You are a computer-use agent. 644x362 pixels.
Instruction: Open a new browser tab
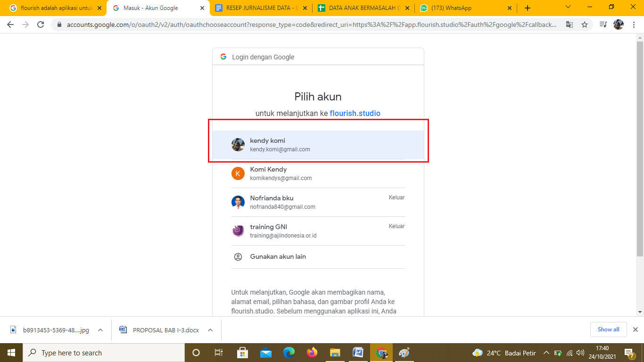pos(527,8)
